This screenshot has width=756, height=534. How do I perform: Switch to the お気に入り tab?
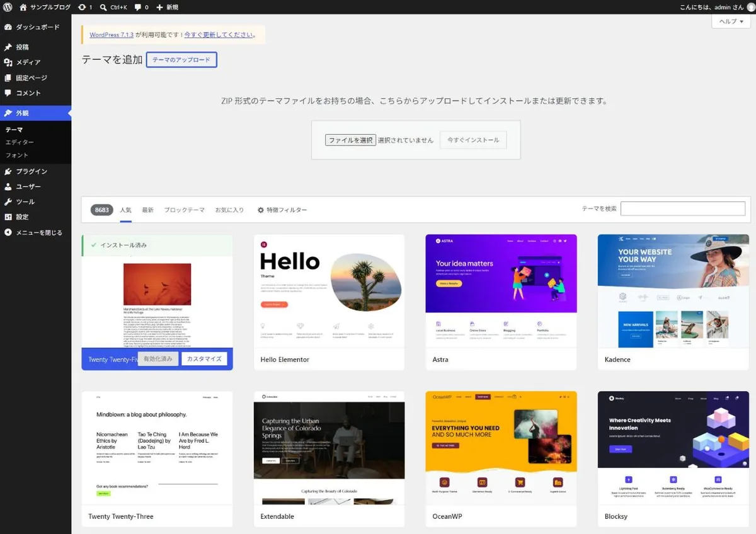click(x=229, y=210)
